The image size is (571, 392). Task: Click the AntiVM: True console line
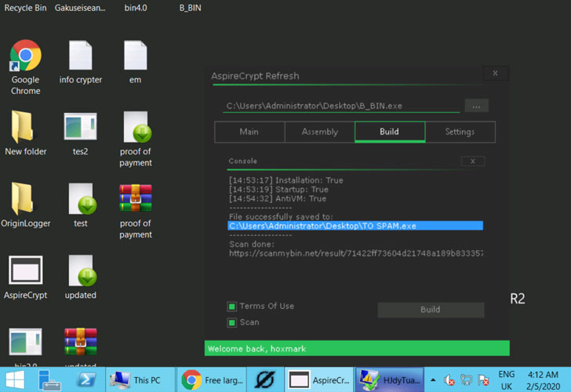(x=278, y=198)
